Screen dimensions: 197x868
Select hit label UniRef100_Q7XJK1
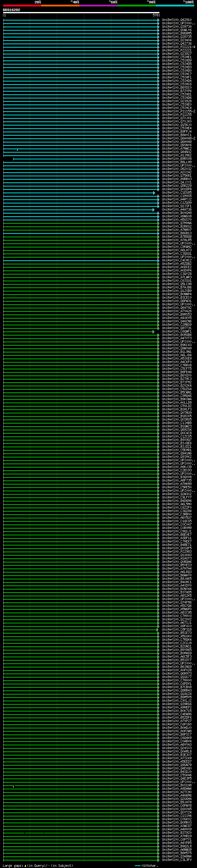(x=177, y=118)
